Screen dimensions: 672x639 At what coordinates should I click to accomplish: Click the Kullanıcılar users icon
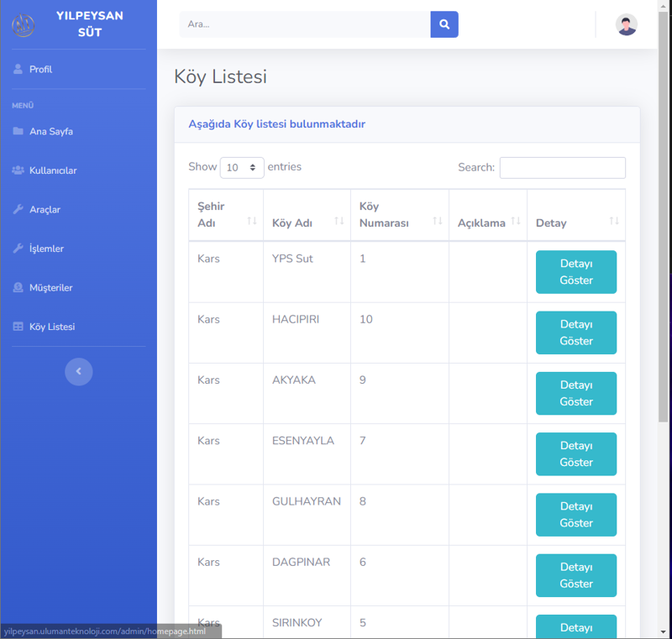coord(18,170)
